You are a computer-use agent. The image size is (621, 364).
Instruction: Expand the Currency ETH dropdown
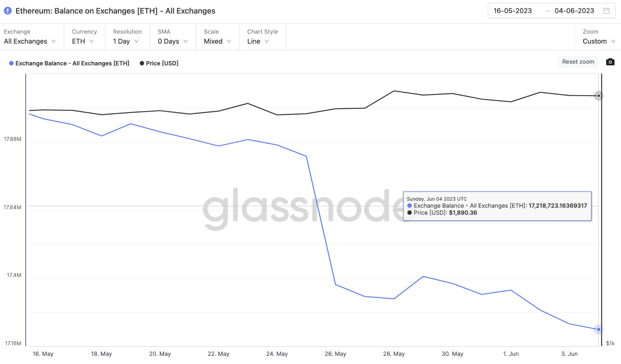[84, 37]
